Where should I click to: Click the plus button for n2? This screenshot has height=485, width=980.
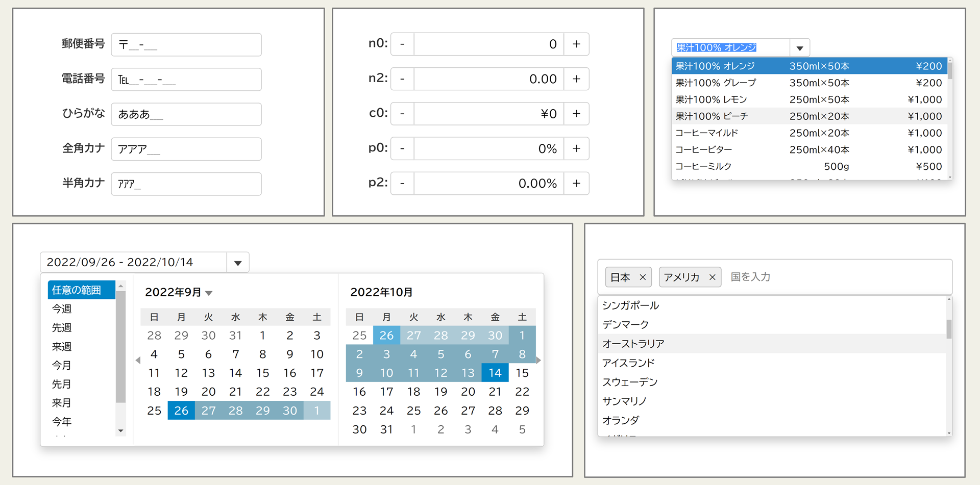tap(576, 79)
